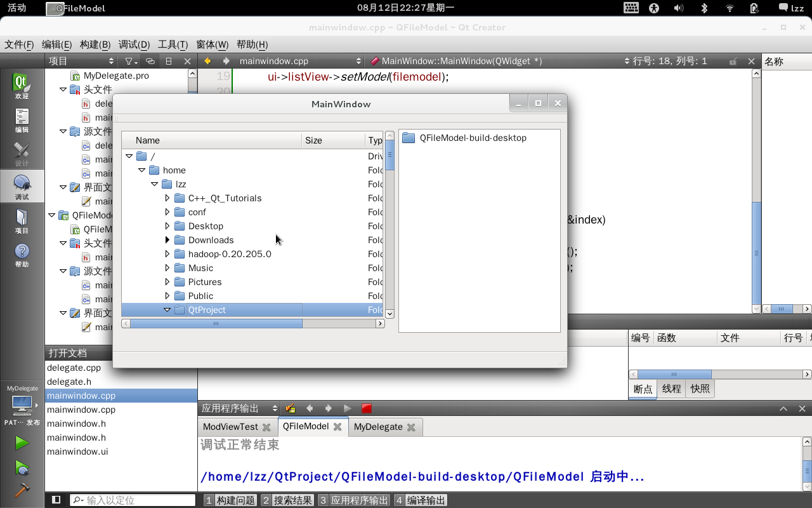The width and height of the screenshot is (812, 508).
Task: Switch to MyDelegate output tab
Action: [x=378, y=427]
